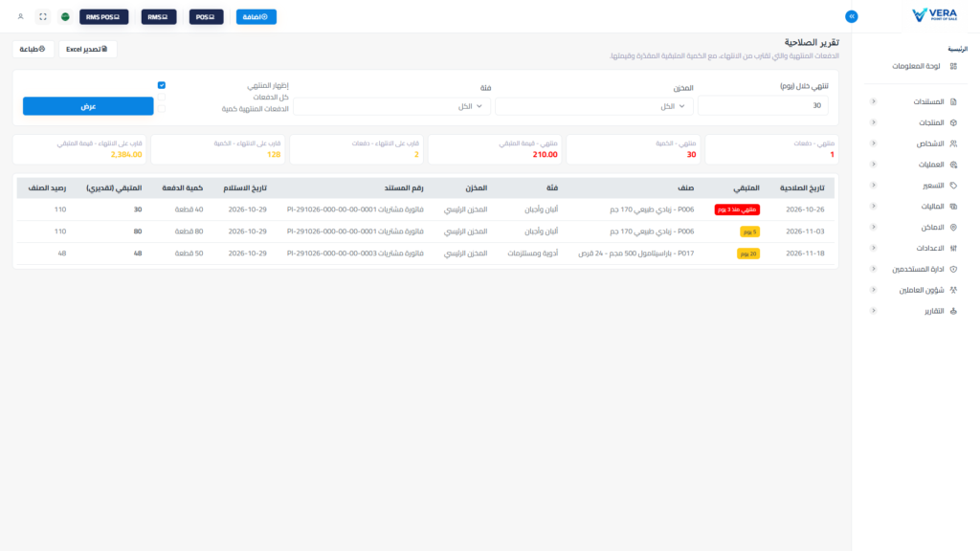Click the الاماكن location pin icon
The width and height of the screenshot is (980, 551).
[x=953, y=228]
